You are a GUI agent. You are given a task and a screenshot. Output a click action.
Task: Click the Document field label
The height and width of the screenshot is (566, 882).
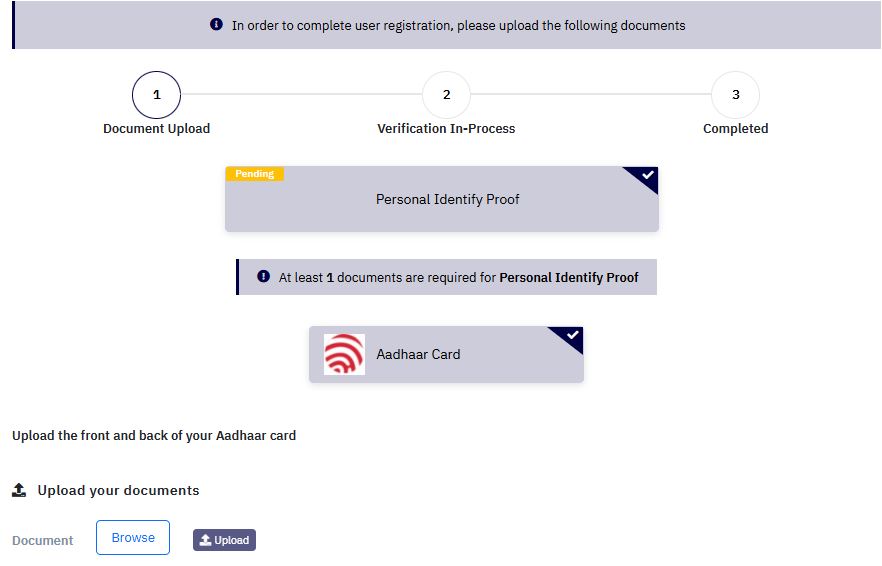43,541
